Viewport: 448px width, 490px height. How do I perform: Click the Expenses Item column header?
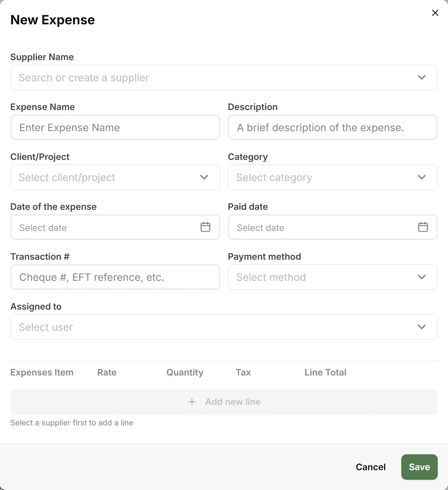(x=42, y=372)
